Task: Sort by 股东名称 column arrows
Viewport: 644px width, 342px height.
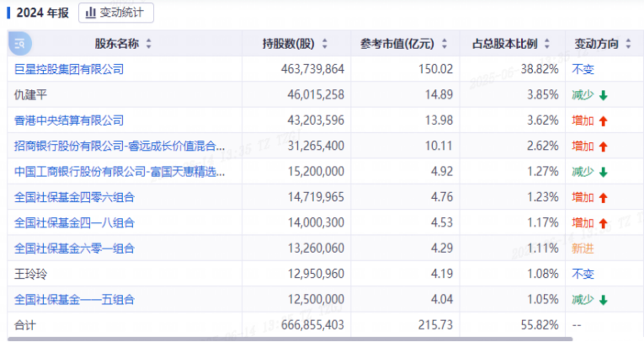Action: click(149, 44)
